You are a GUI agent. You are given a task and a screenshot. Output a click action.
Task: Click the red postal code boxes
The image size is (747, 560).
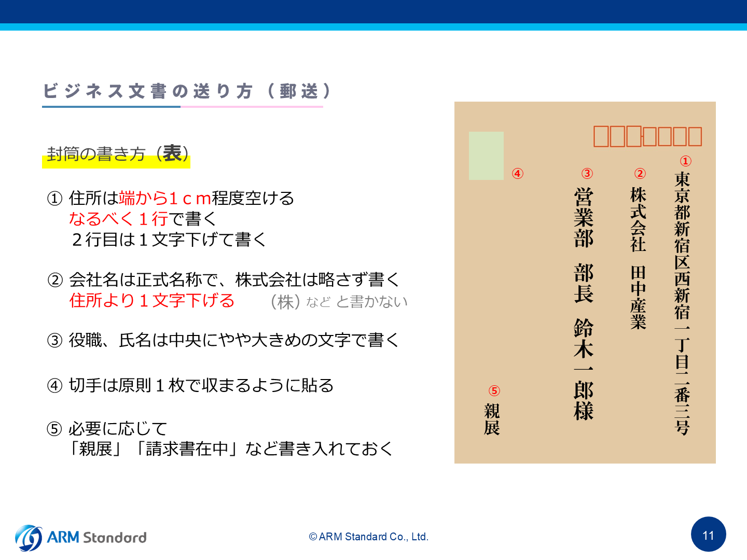click(x=647, y=136)
